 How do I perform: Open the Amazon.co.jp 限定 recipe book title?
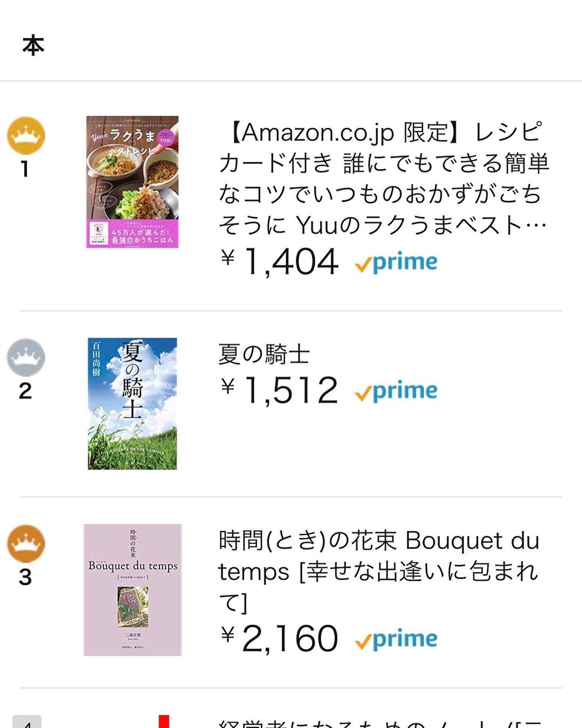click(383, 178)
